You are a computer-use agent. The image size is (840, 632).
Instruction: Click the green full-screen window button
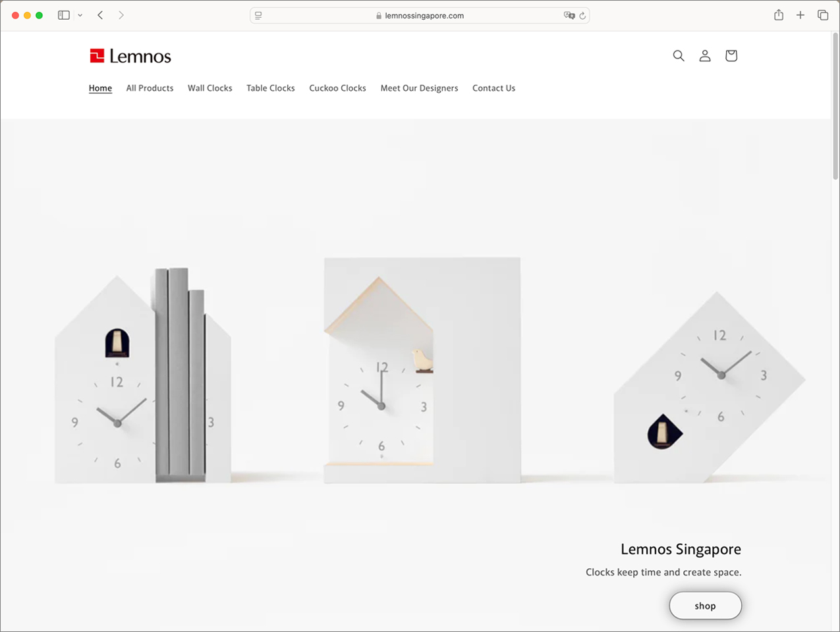click(x=39, y=15)
